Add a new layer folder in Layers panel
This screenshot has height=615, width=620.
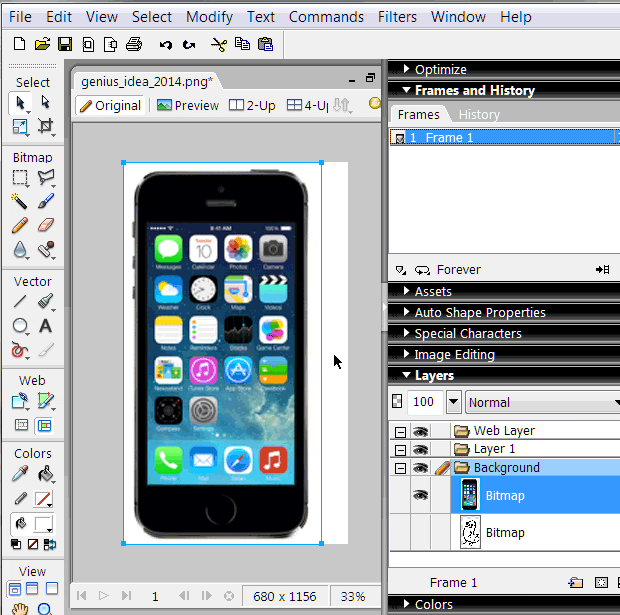575,582
